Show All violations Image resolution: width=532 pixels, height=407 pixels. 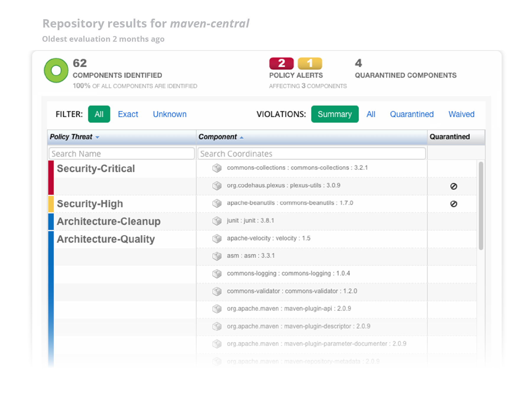click(371, 114)
